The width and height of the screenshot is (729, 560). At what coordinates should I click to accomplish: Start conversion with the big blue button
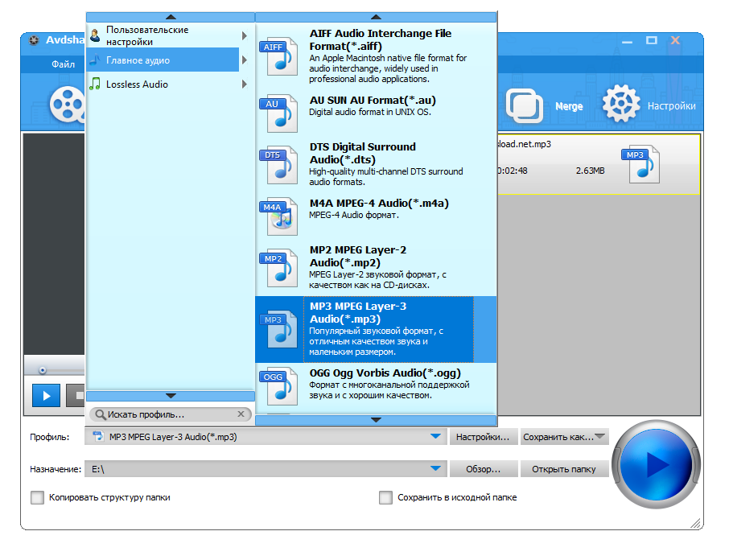pos(656,463)
